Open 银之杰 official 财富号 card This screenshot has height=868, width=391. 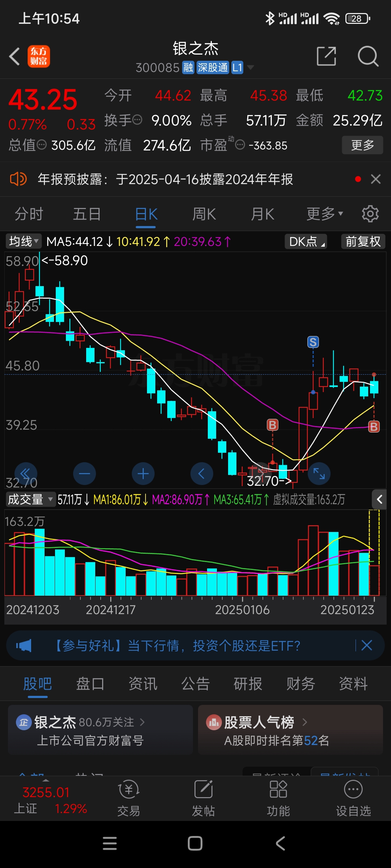coord(100,730)
